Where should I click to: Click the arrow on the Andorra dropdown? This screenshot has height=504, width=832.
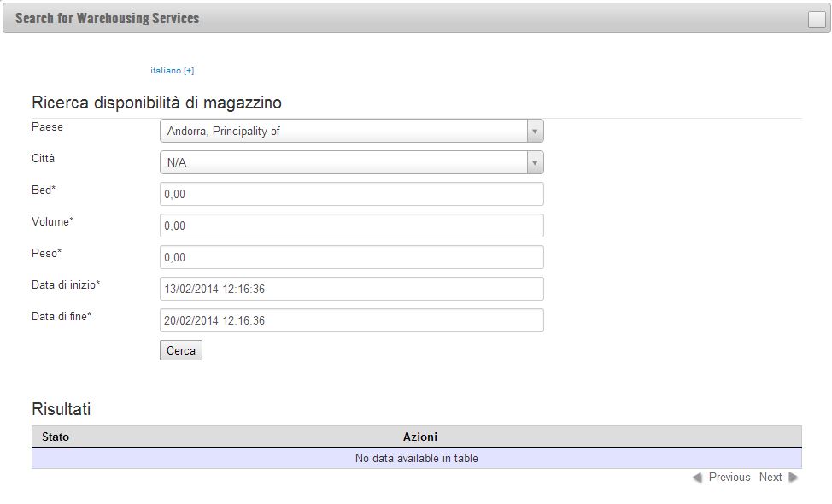click(535, 132)
